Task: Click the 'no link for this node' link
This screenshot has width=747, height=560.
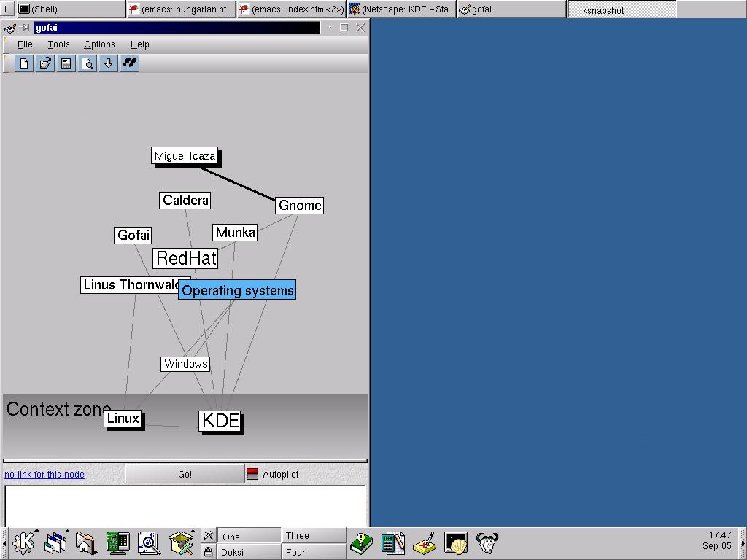Action: 44,475
